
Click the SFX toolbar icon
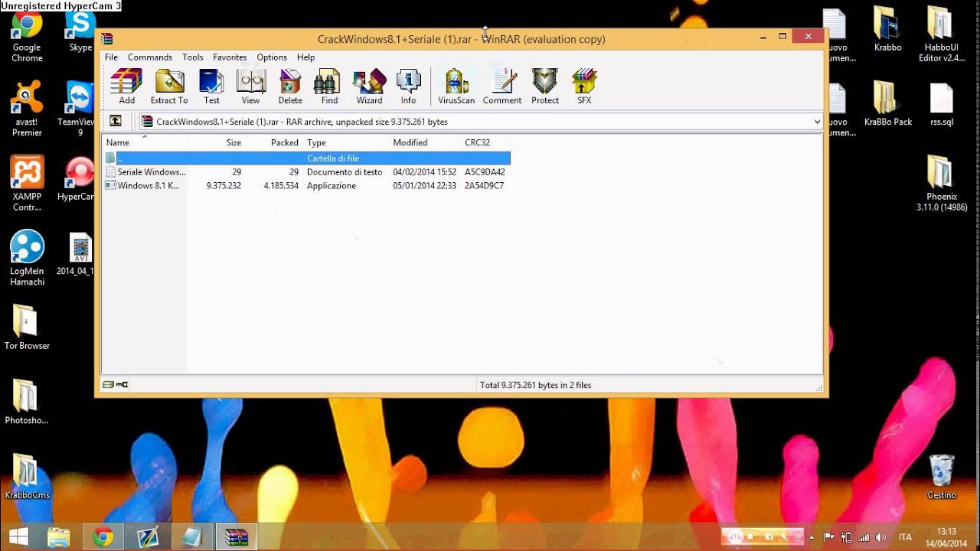coord(584,86)
